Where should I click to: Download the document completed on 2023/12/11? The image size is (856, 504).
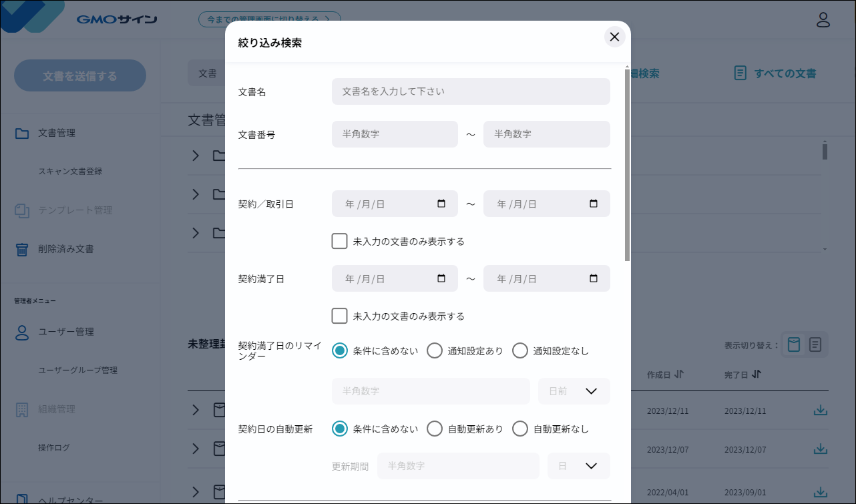820,410
